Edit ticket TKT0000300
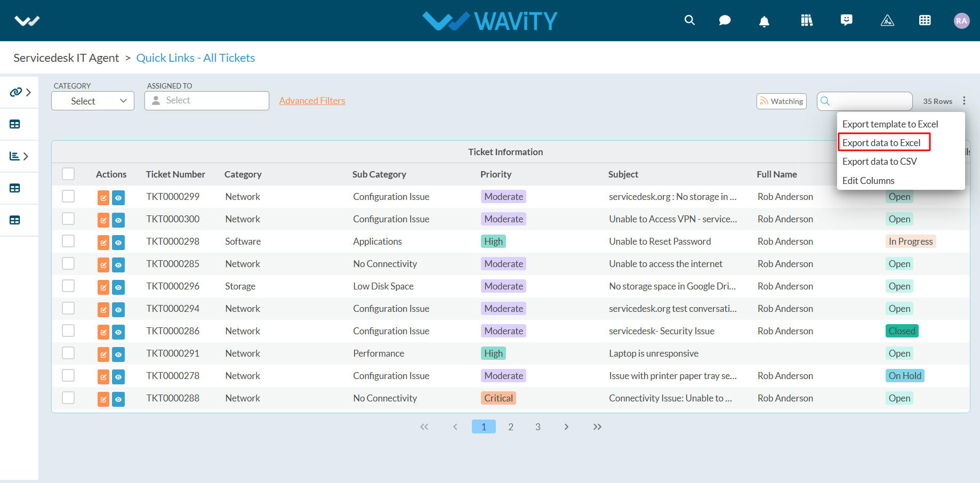Screen dimensions: 980x483 103,220
